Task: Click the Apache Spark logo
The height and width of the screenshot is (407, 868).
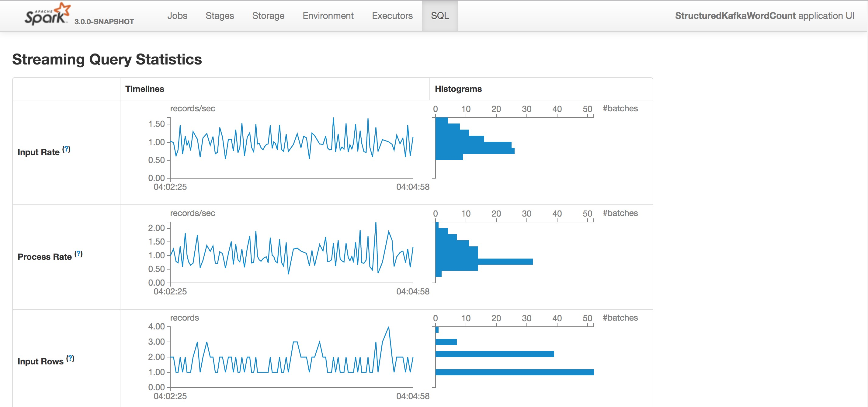Action: pyautogui.click(x=47, y=14)
